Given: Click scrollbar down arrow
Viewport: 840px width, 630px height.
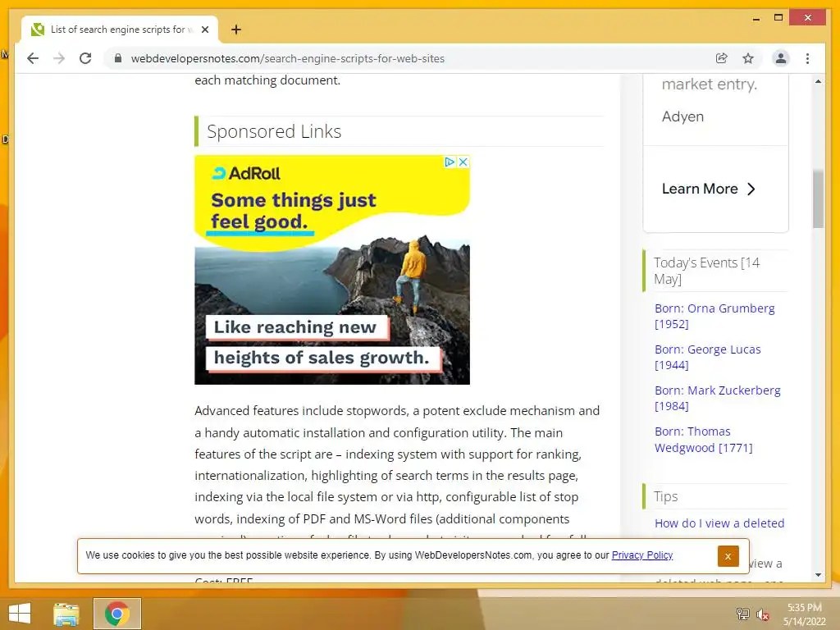Looking at the screenshot, I should 818,575.
